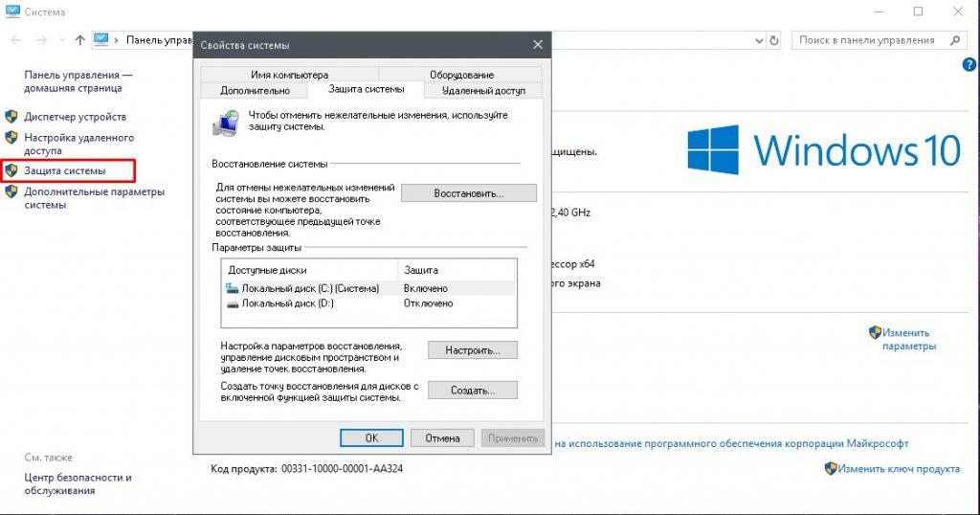Select the Локальный диск (C:) (Система) row
Screen dimensions: 980x515
[369, 288]
